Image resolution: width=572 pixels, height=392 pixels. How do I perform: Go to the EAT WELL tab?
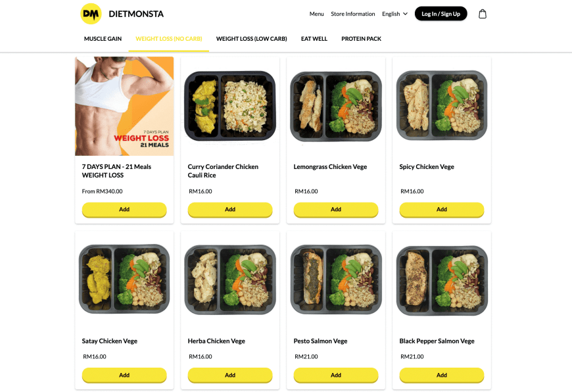coord(314,39)
